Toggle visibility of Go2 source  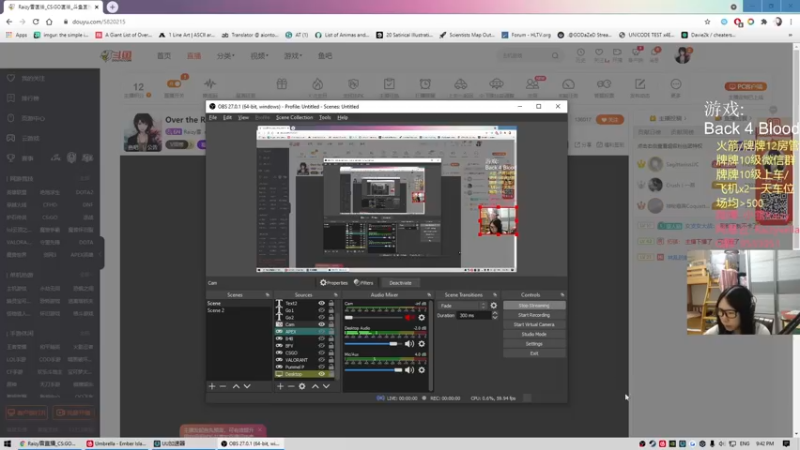pos(321,317)
